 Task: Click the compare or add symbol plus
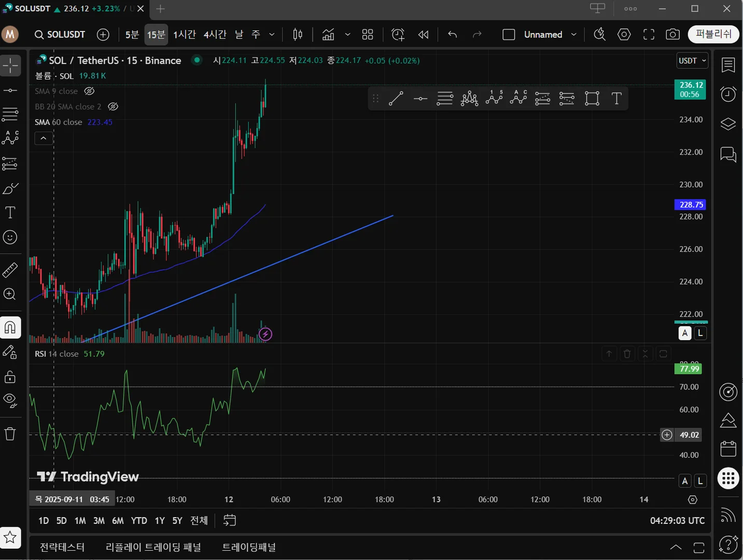click(x=103, y=35)
